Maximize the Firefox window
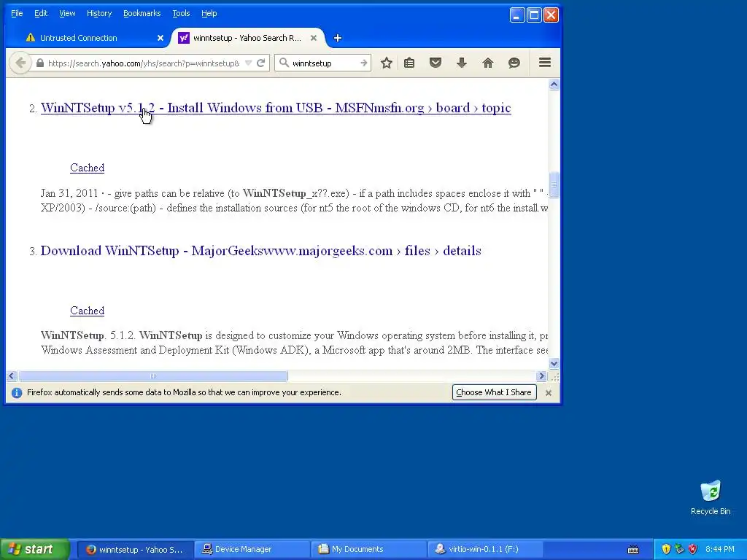This screenshot has width=747, height=560. [x=534, y=15]
